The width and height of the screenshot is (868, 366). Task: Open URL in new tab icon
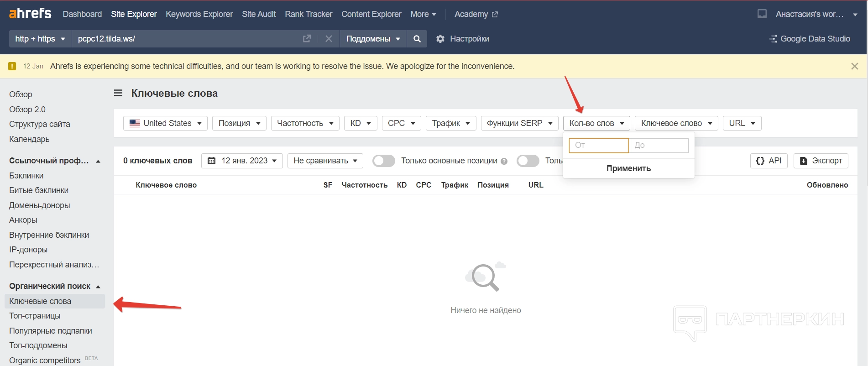[x=307, y=39]
